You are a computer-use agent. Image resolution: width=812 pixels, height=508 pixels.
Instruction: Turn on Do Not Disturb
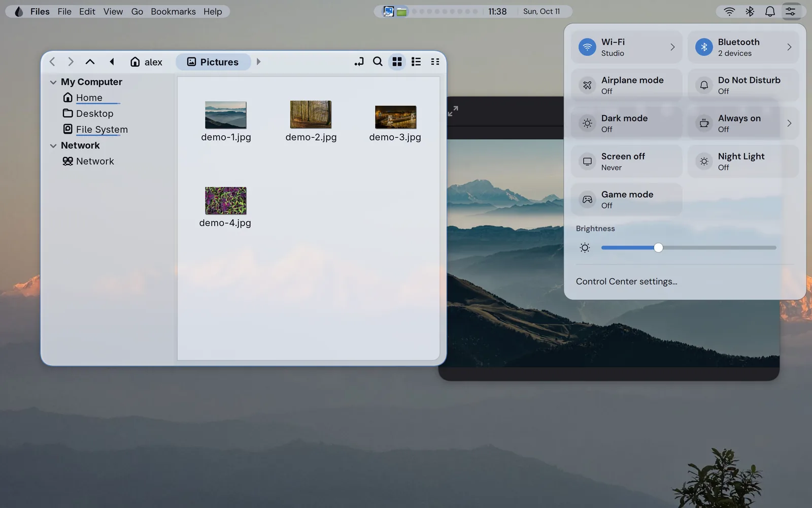click(743, 85)
